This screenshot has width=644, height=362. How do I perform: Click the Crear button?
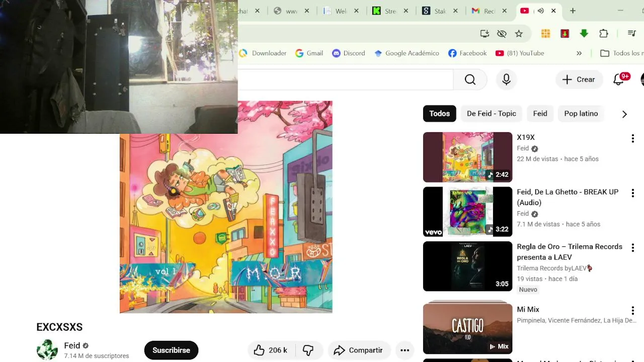pyautogui.click(x=579, y=79)
